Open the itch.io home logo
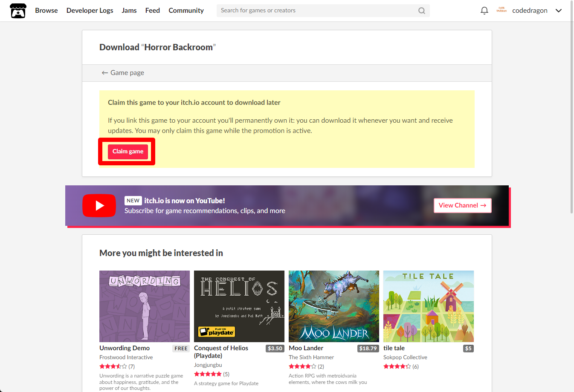This screenshot has height=392, width=574. pos(18,11)
